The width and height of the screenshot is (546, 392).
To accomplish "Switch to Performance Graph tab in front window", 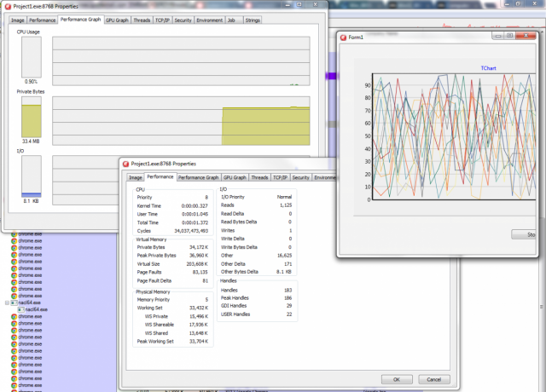I will click(198, 177).
